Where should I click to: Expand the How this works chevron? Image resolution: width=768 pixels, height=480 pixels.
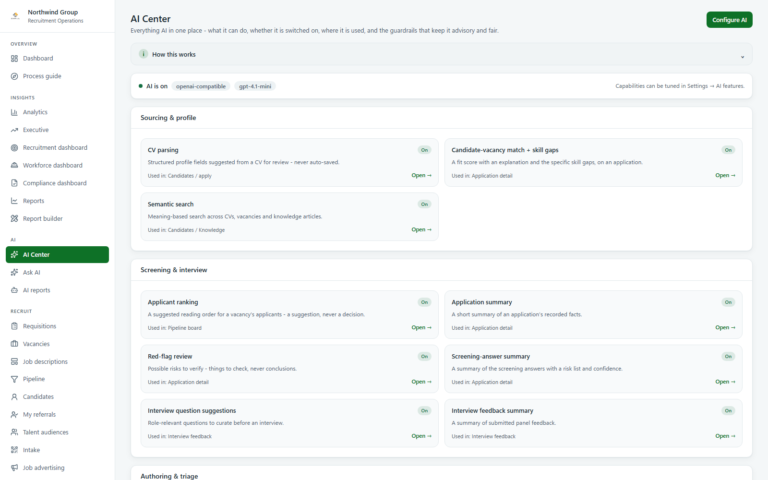click(x=742, y=57)
